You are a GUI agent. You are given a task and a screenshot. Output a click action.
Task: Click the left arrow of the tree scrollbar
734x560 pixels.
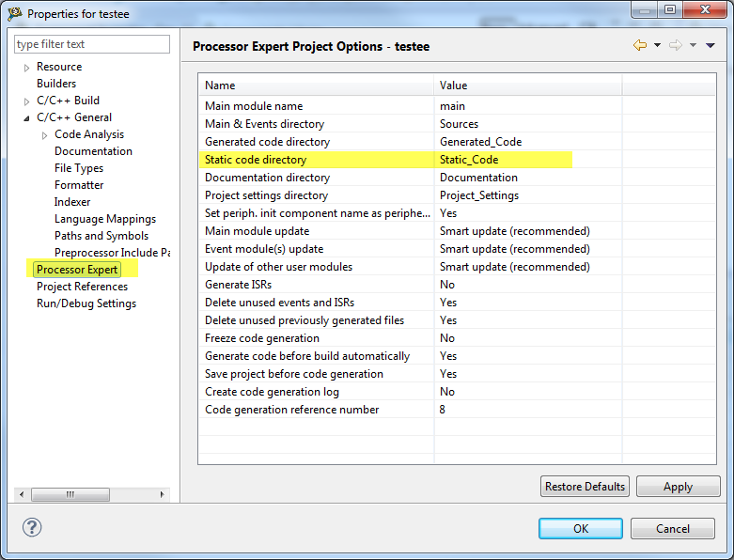click(x=23, y=494)
